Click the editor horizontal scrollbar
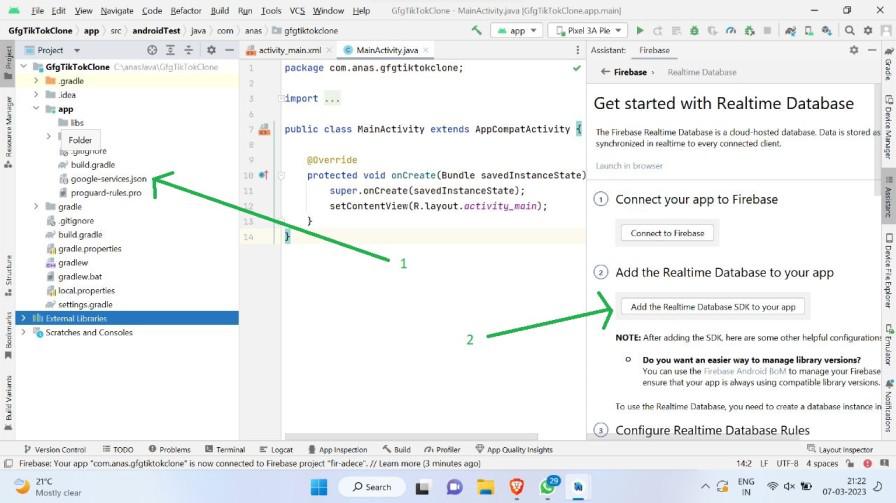The image size is (896, 503). tap(411, 436)
